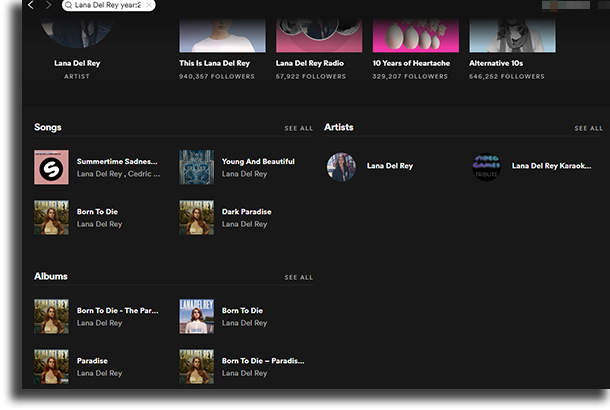Click 940,357 FOLLOWERS text

217,77
